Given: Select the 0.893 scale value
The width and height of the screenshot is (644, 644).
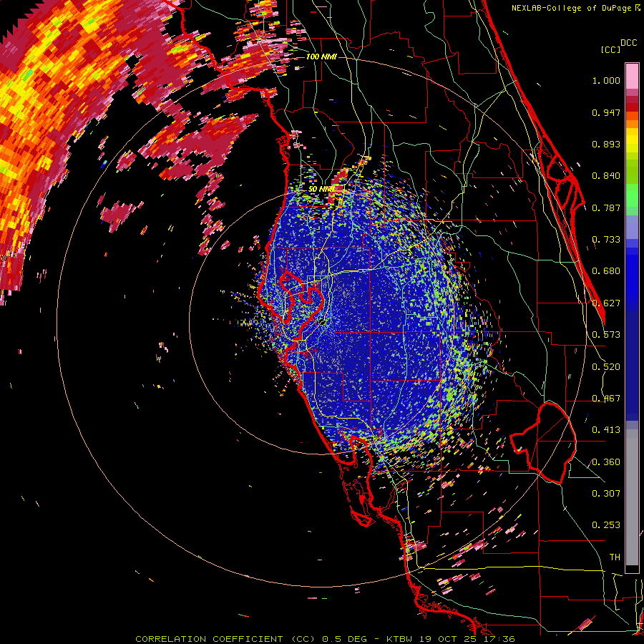Looking at the screenshot, I should pyautogui.click(x=606, y=144).
